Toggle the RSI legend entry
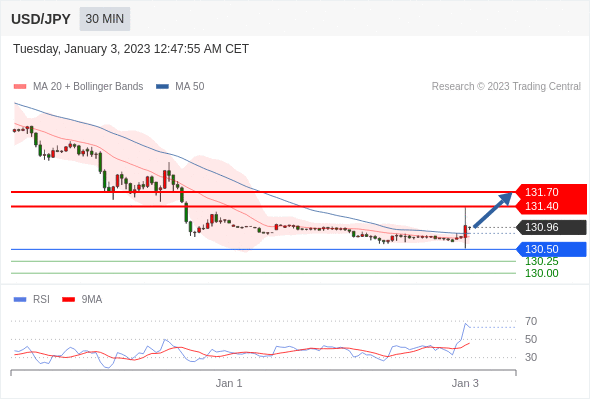 pyautogui.click(x=32, y=300)
